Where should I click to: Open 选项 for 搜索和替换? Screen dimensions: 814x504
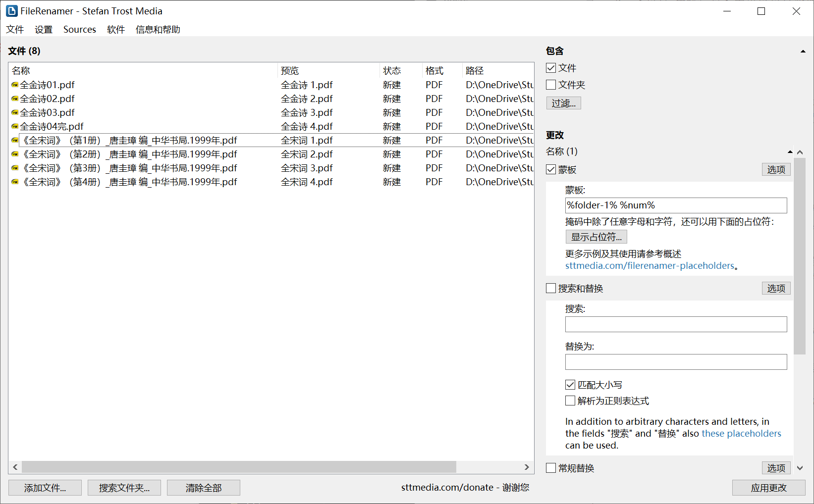pyautogui.click(x=776, y=289)
